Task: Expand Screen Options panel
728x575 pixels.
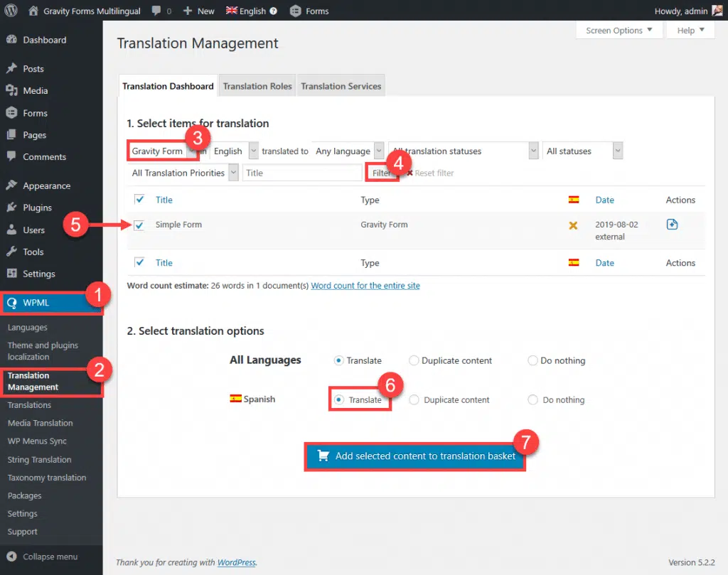Action: pos(619,31)
